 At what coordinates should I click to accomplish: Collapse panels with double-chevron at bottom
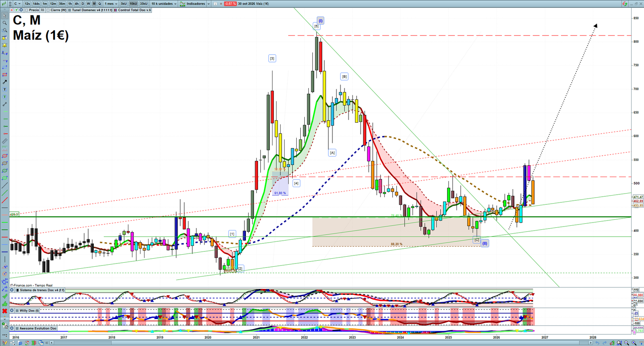[47, 343]
